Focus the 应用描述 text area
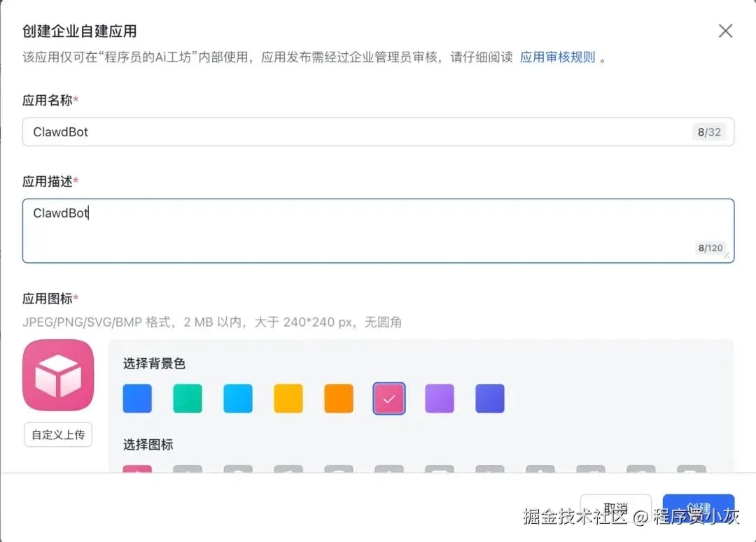The width and height of the screenshot is (756, 542). coord(378,231)
